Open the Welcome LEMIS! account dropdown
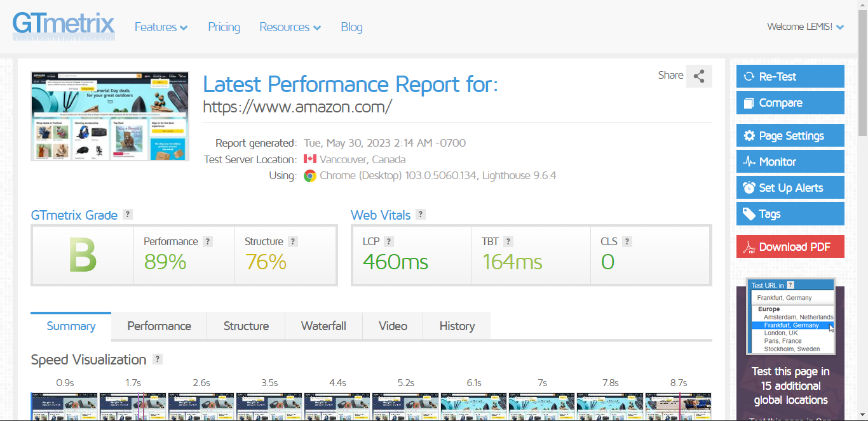 pos(805,27)
